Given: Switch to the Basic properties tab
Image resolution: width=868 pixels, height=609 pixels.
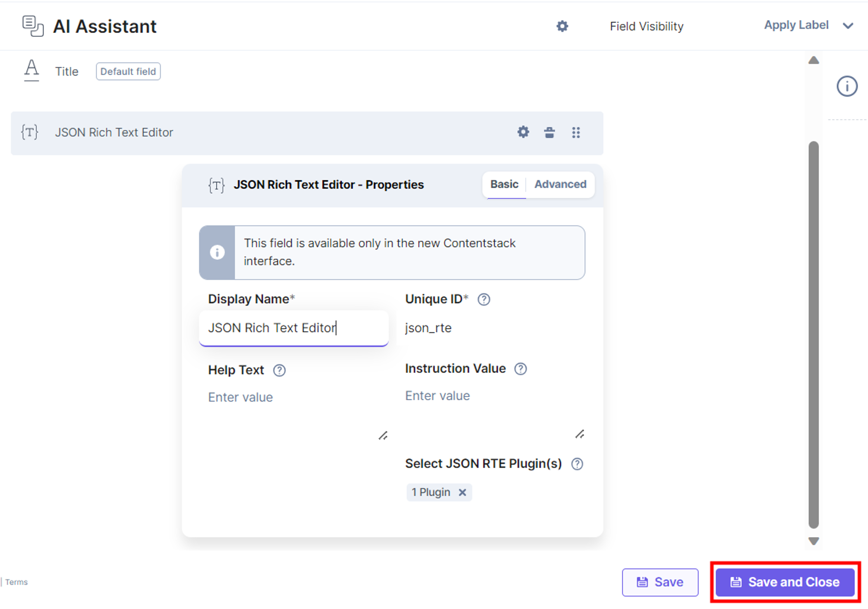Looking at the screenshot, I should coord(504,184).
